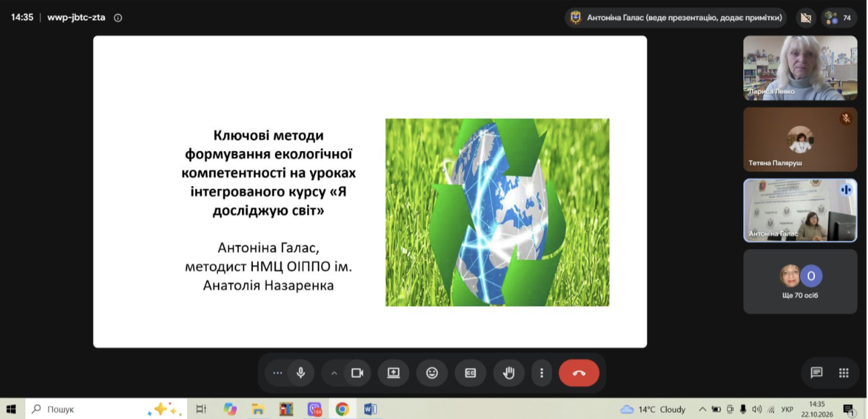Open the chat panel
Image resolution: width=868 pixels, height=419 pixels.
tap(816, 373)
